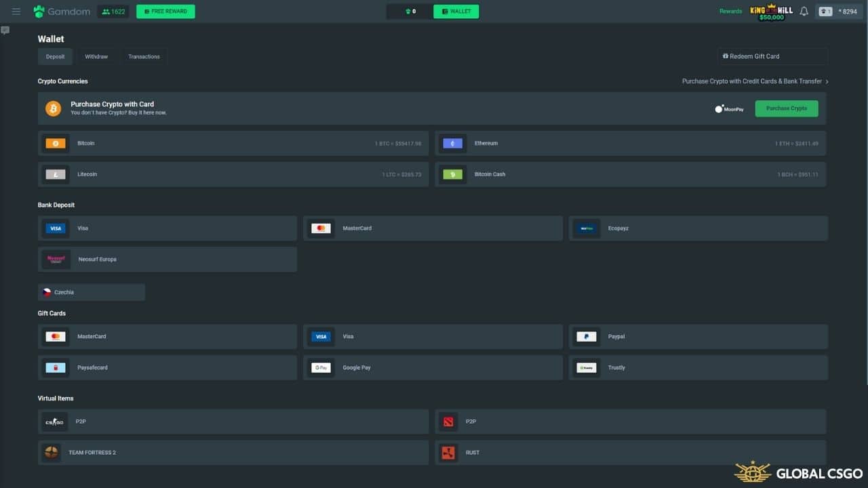Click the Purchase Crypto with Card heading

pyautogui.click(x=113, y=104)
